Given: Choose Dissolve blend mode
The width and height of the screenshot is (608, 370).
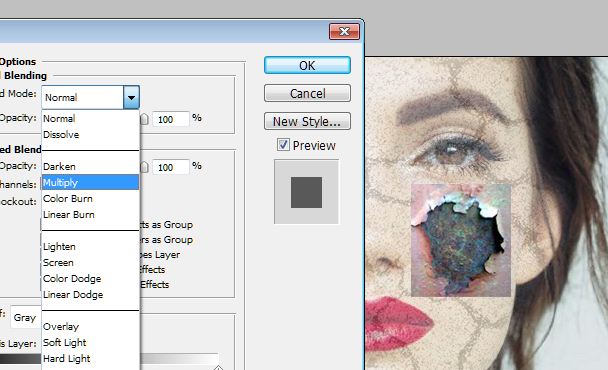Looking at the screenshot, I should (90, 135).
